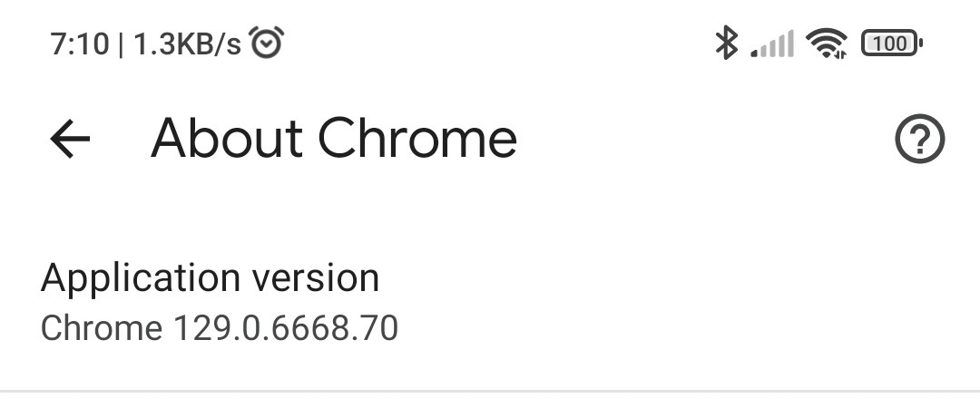
Task: Tap the Wi-Fi status icon
Action: pos(826,43)
